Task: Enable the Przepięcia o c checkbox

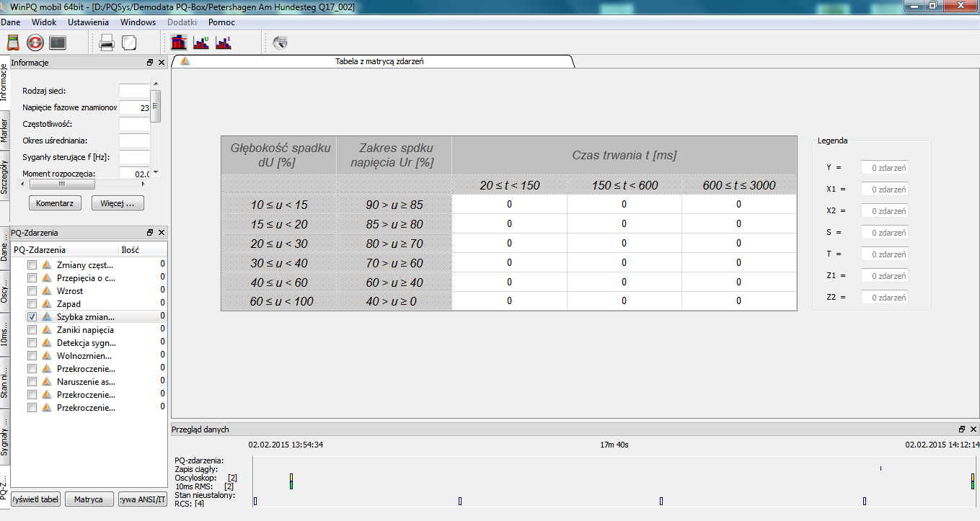Action: click(x=32, y=278)
